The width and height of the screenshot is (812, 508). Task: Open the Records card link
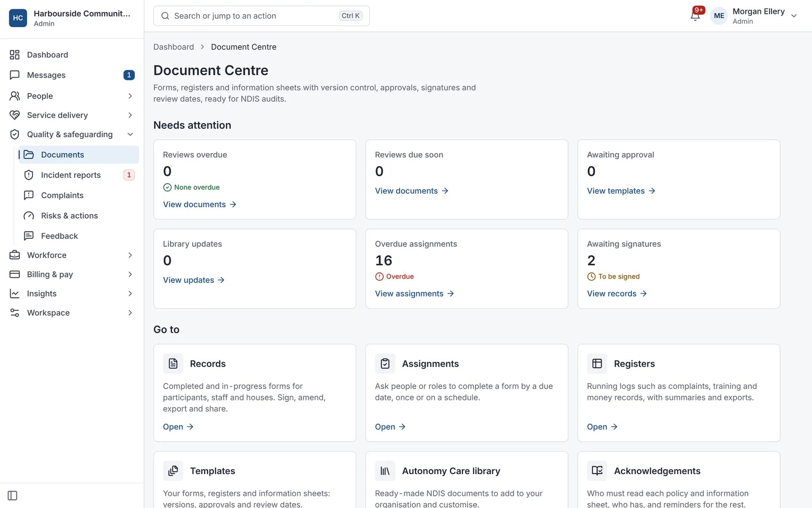tap(178, 427)
